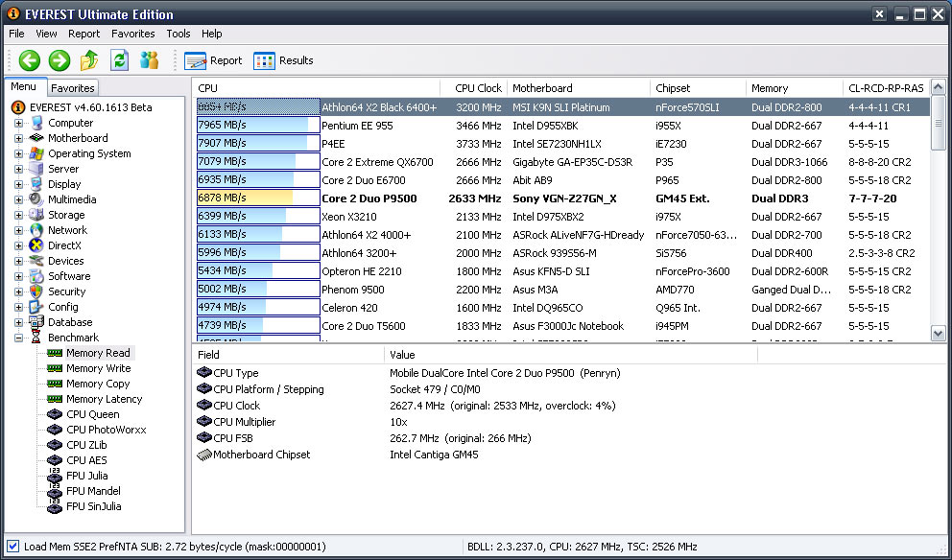
Task: Open the Tools menu
Action: [178, 34]
